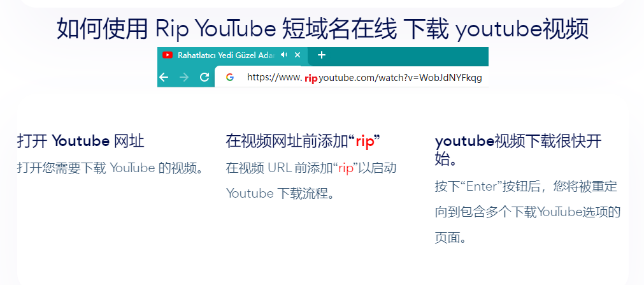
Task: Close the Rahatlatıcı Yedi Güzel tab
Action: pos(297,55)
